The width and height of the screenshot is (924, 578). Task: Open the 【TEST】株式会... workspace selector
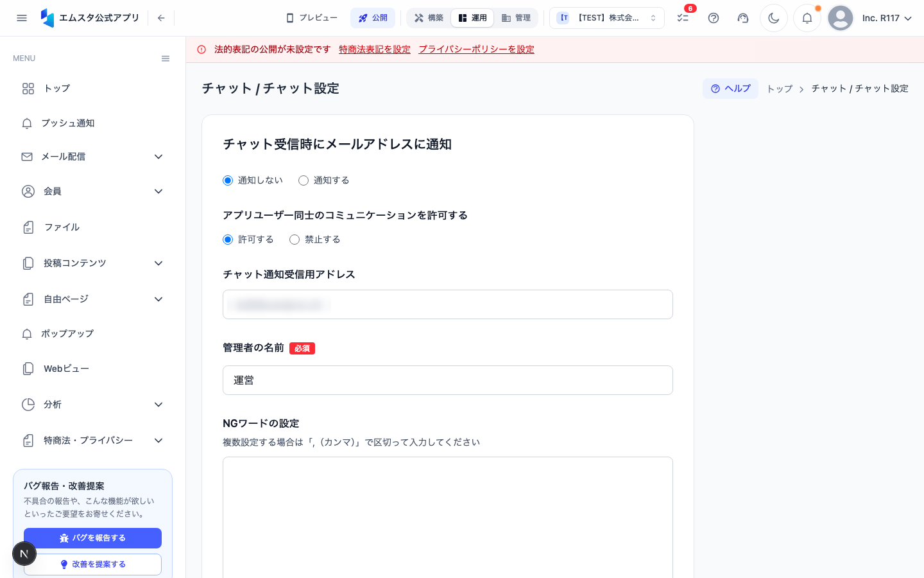607,18
